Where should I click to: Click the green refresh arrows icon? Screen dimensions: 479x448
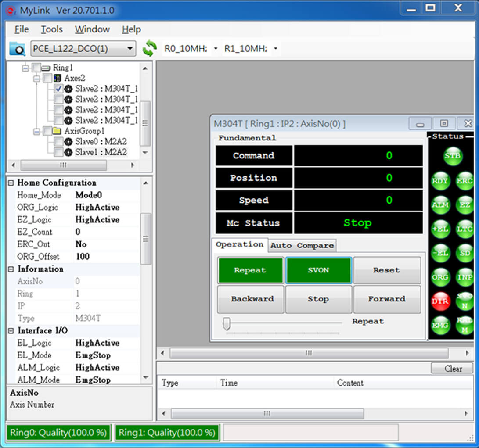coord(149,48)
